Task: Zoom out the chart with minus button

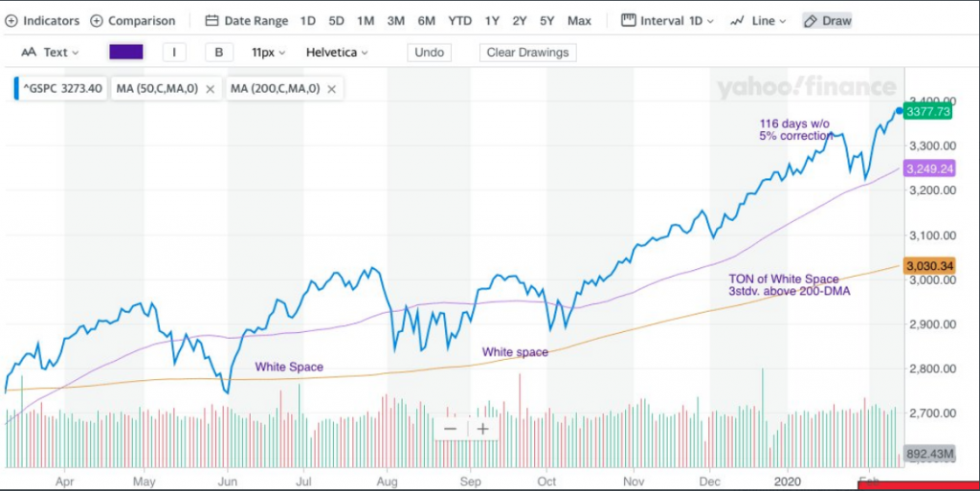Action: (450, 429)
